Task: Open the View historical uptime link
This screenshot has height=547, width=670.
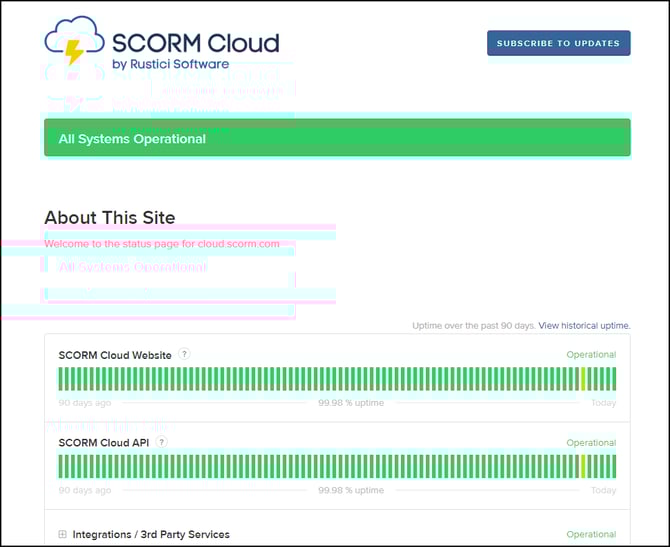Action: 584,326
